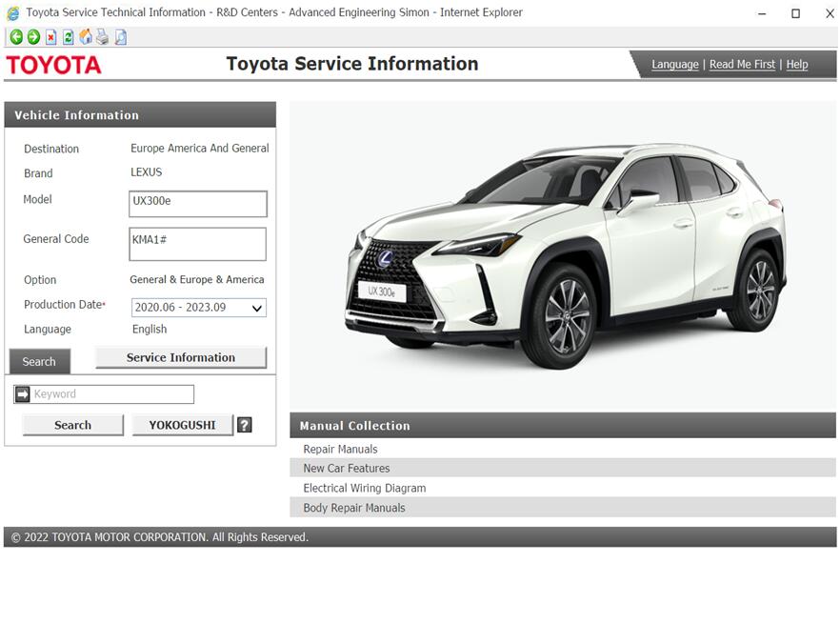Click the Toyota Service Information title

coord(352,64)
